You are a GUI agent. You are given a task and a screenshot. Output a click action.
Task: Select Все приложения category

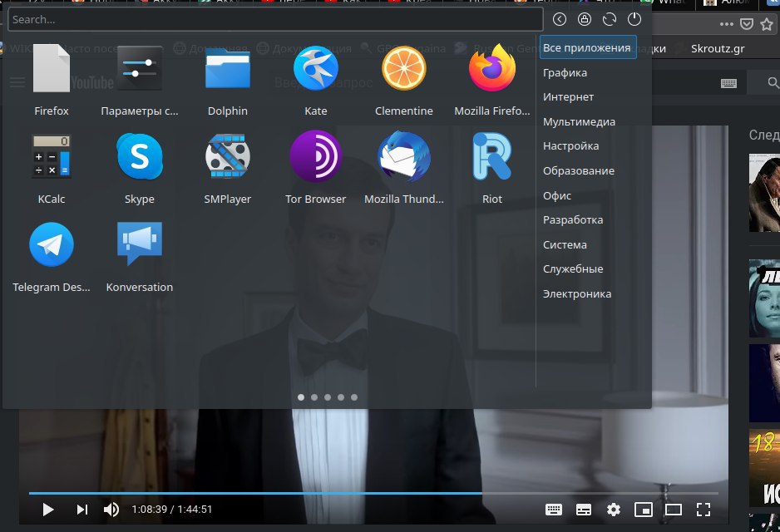[587, 47]
